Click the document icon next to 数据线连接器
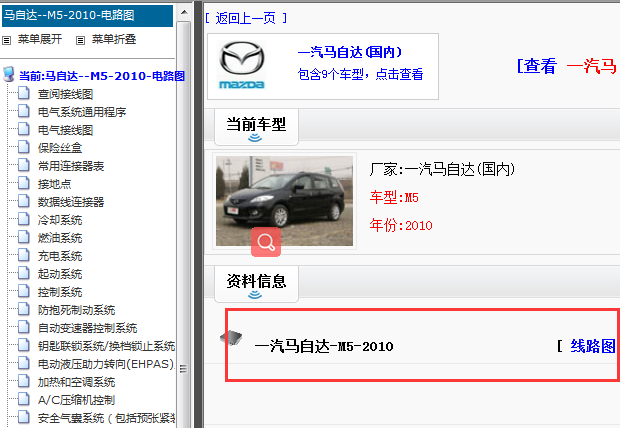Screen dimensions: 620x428 (x=24, y=201)
